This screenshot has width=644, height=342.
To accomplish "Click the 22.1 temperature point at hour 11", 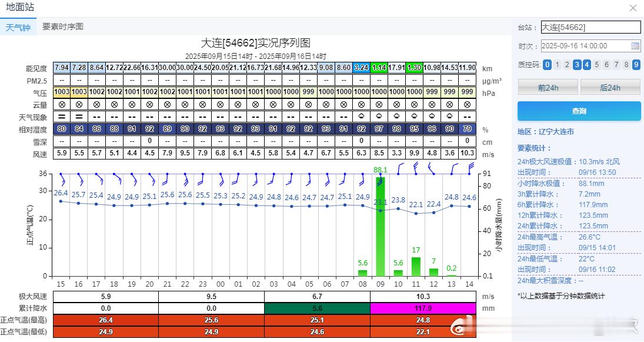I will click(x=416, y=213).
